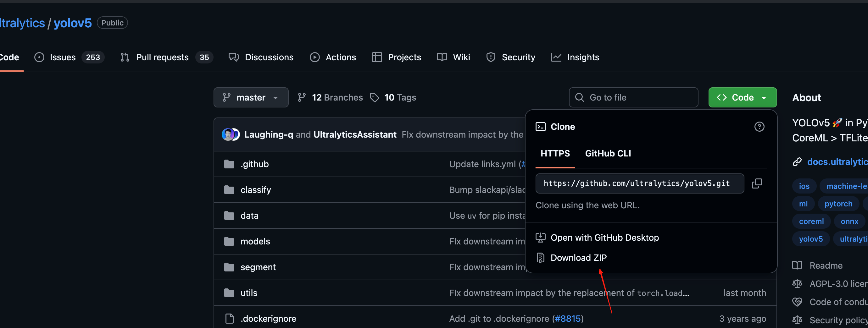Click the Go to file search field
This screenshot has height=328, width=868.
633,98
